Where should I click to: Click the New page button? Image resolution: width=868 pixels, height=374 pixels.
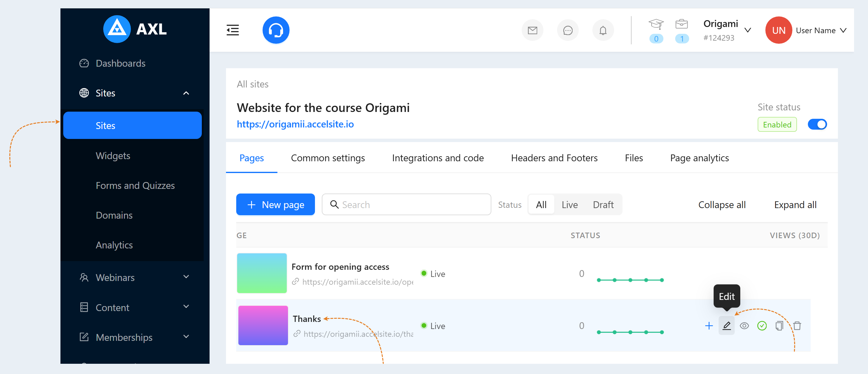[275, 204]
